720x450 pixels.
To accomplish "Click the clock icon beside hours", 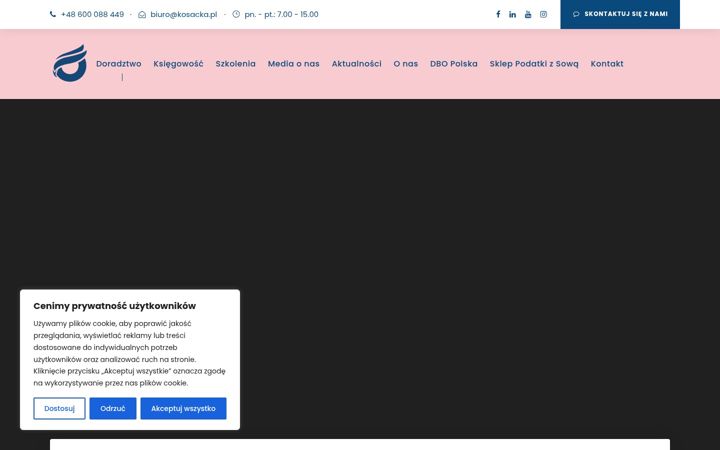I will coord(236,14).
